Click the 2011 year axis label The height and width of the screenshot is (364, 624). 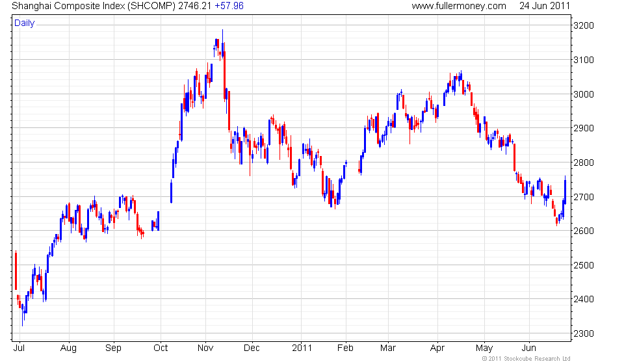click(x=302, y=348)
